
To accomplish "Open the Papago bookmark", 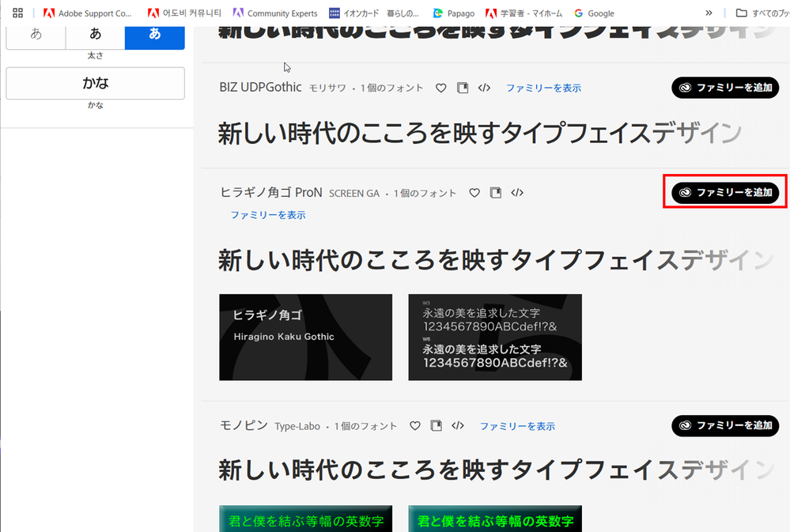I will coord(453,13).
